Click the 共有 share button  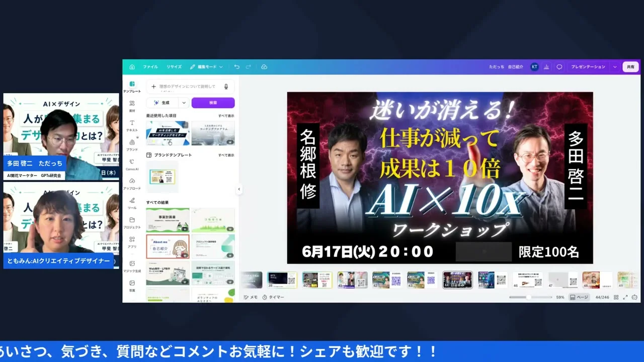(630, 67)
